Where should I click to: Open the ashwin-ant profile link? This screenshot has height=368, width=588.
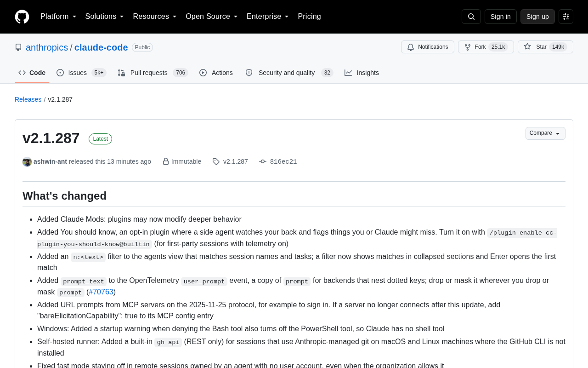pyautogui.click(x=50, y=161)
